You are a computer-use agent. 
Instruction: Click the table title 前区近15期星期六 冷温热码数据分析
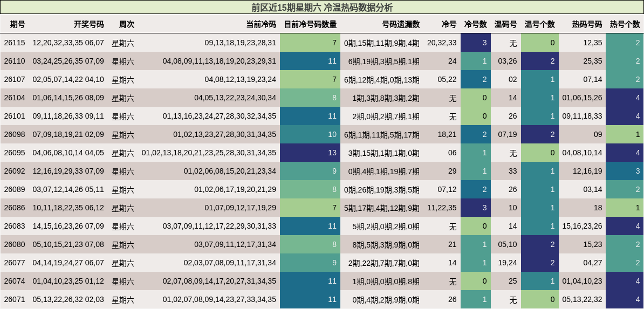[x=322, y=8]
